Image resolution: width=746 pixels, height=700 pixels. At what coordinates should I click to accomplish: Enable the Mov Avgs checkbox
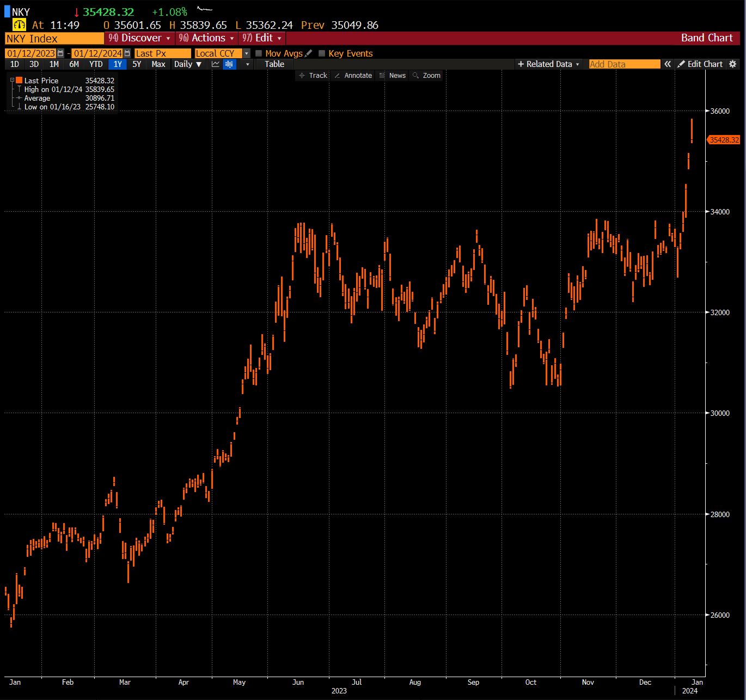[259, 53]
